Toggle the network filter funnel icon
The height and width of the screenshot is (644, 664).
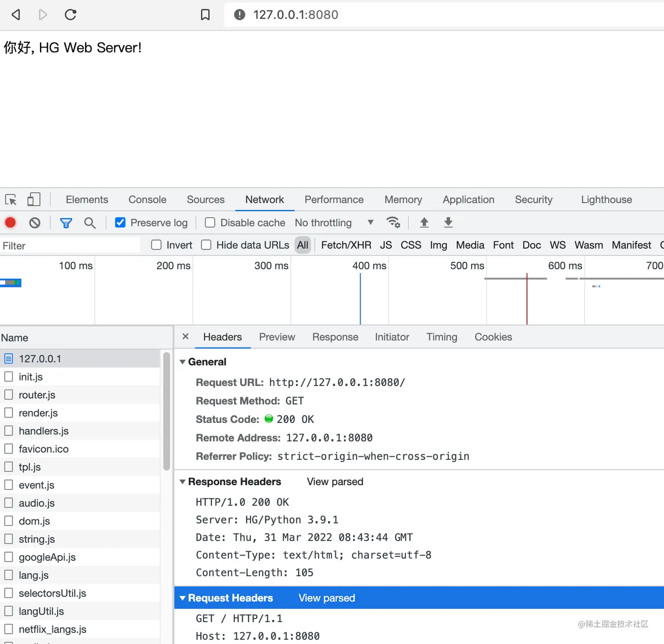66,223
